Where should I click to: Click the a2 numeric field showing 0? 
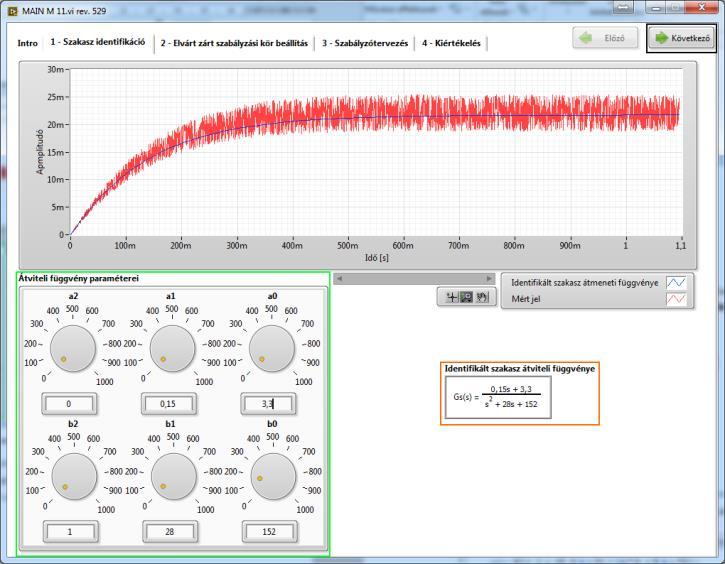(x=69, y=404)
